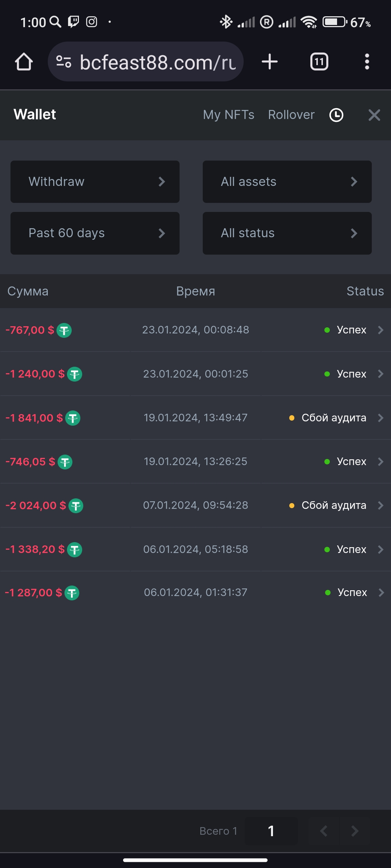Open details of -1 841,00 $ Сбой аудита entry
This screenshot has height=868, width=391.
[x=195, y=418]
